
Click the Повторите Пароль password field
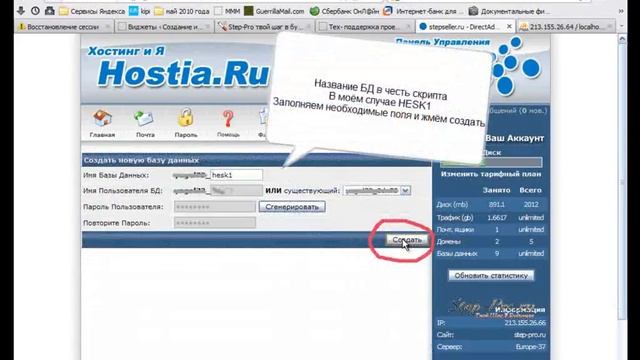pos(215,223)
